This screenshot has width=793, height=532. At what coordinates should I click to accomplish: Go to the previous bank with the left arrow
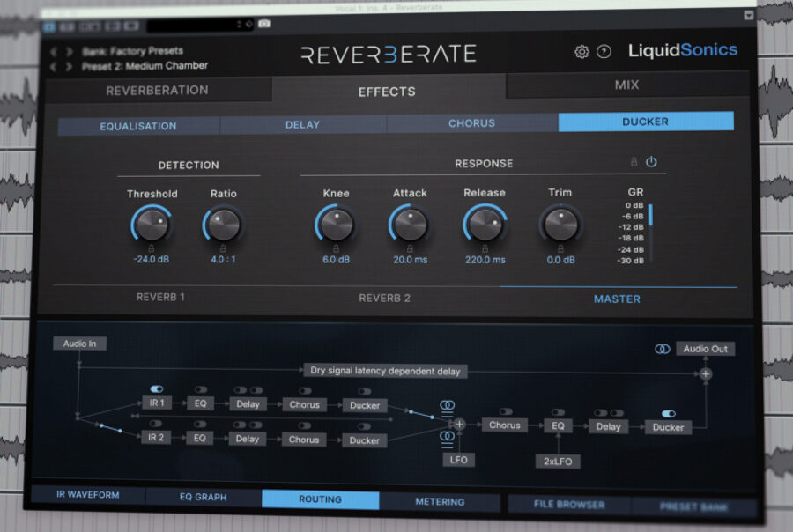pyautogui.click(x=54, y=51)
